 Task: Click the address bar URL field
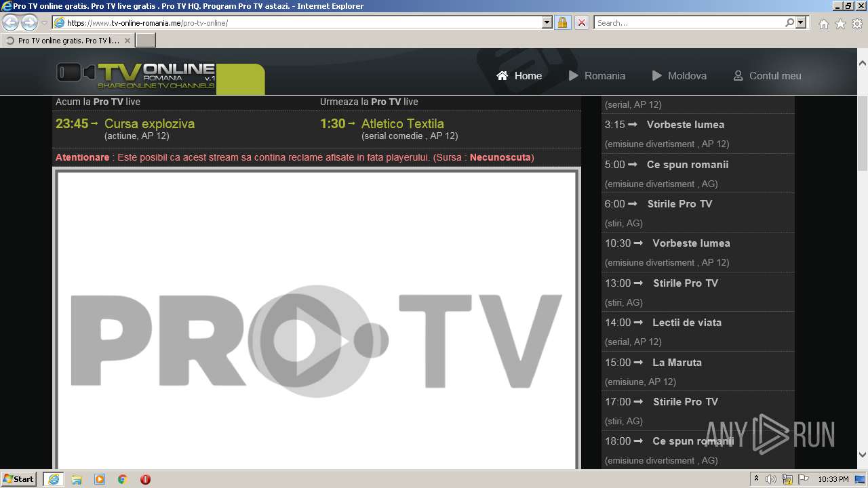(x=302, y=22)
